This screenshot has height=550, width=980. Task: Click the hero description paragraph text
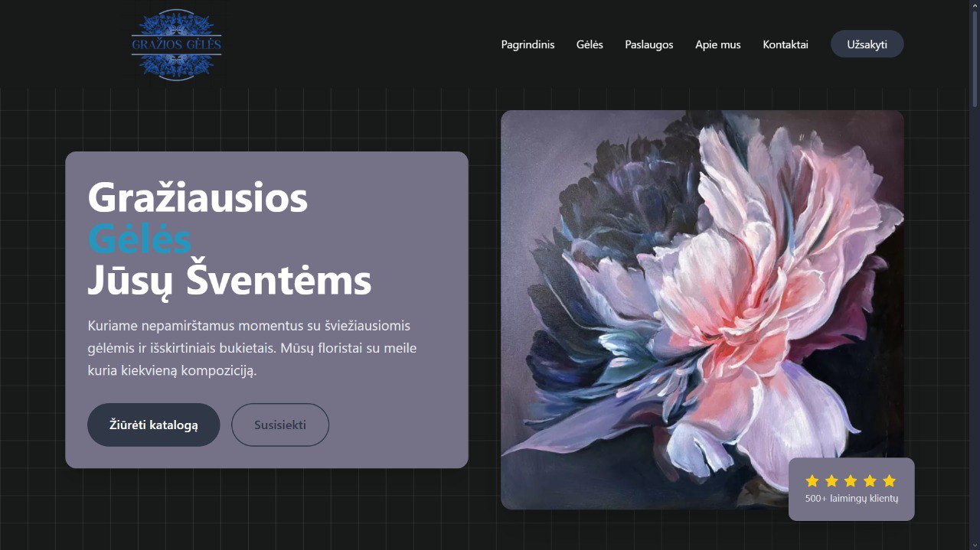coord(253,348)
